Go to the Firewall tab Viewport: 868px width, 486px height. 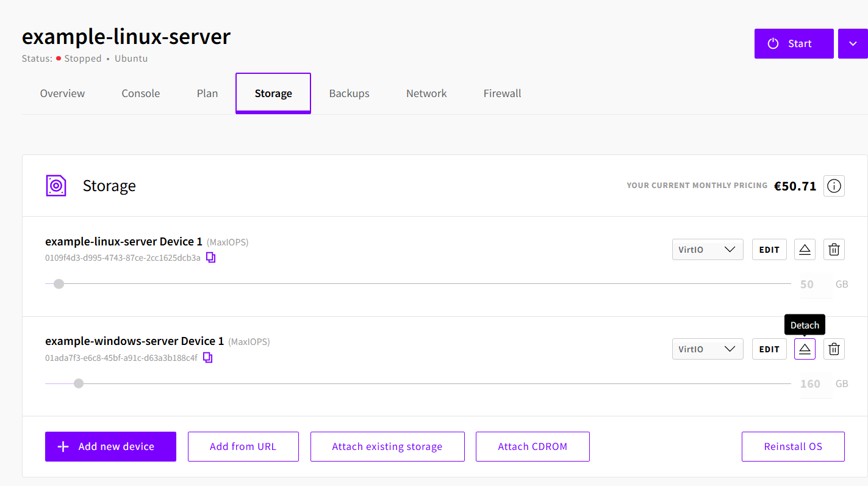[x=502, y=93]
